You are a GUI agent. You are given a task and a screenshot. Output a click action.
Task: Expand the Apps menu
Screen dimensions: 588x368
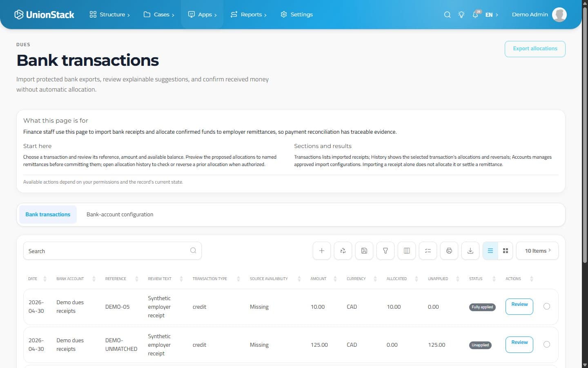coord(202,14)
